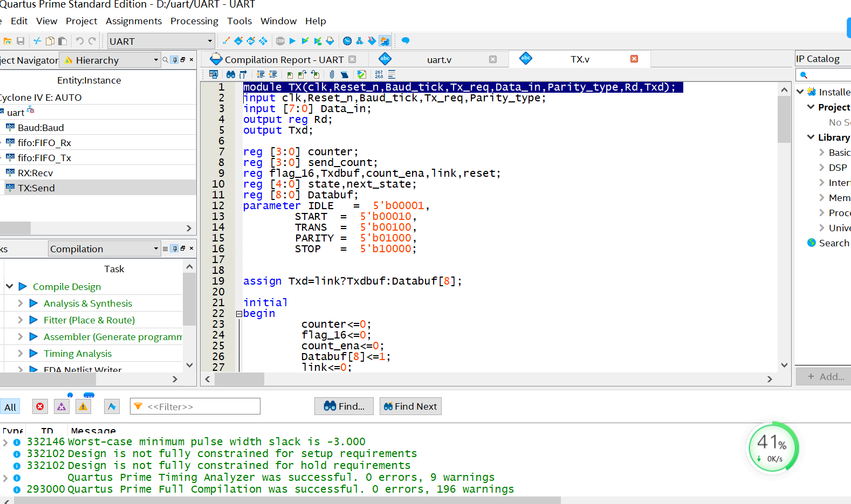Toggle the pin button on Project Navigator panel
The image size is (851, 504).
tap(175, 60)
